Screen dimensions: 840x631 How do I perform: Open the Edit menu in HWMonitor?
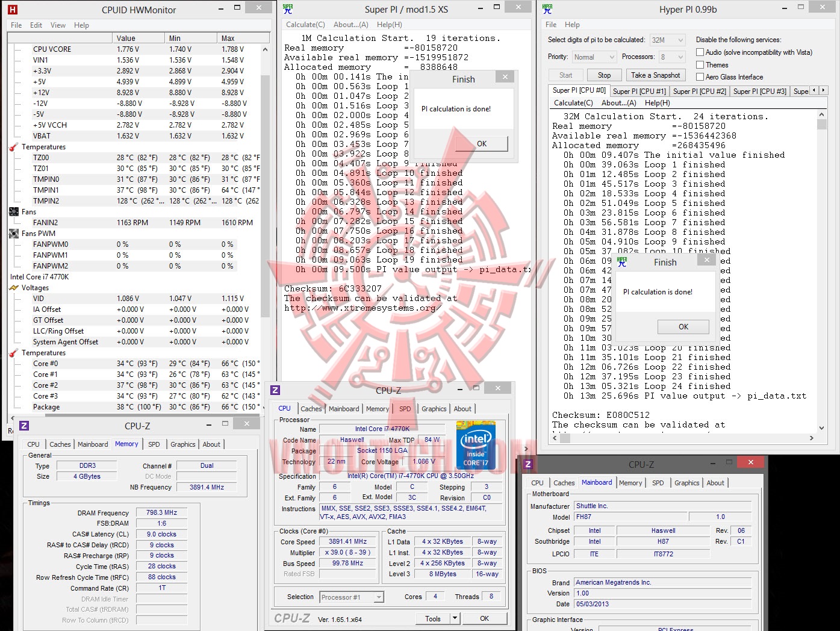(x=36, y=25)
